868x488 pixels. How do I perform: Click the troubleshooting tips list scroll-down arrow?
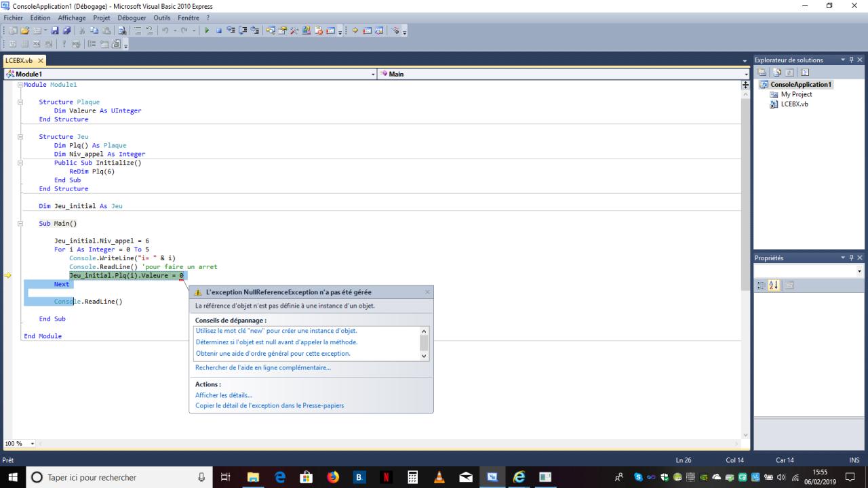[425, 356]
